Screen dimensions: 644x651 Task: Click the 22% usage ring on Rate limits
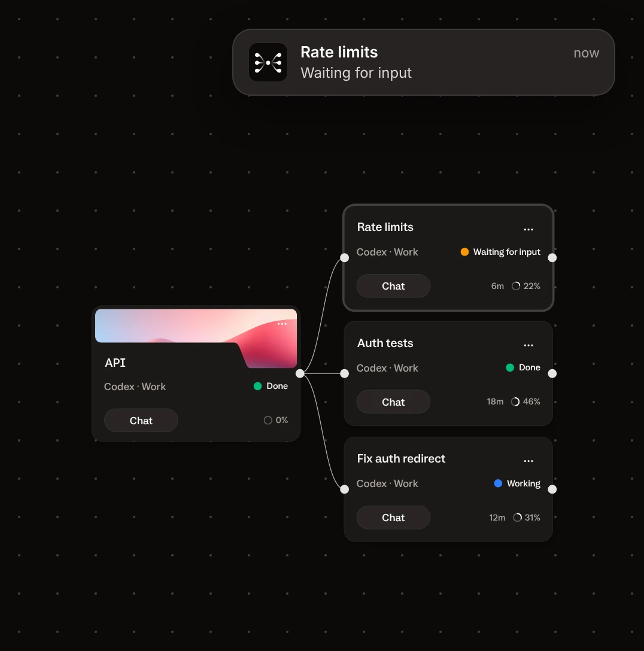[x=516, y=286]
